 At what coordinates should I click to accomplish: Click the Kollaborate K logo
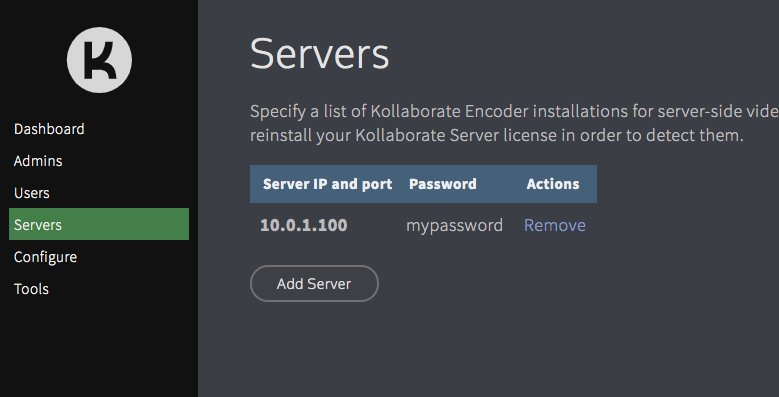tap(99, 60)
